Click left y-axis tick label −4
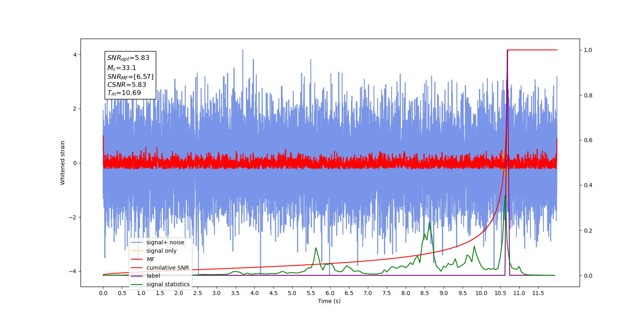The height and width of the screenshot is (322, 644). coord(73,271)
